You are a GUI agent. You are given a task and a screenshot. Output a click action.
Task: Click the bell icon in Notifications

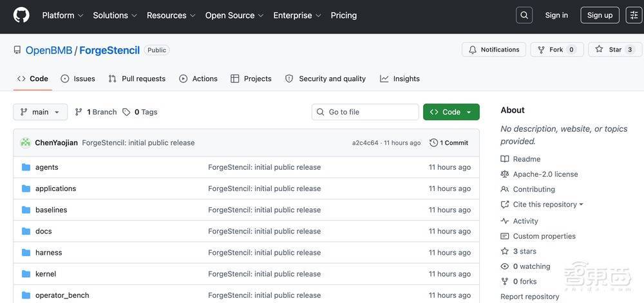(473, 50)
